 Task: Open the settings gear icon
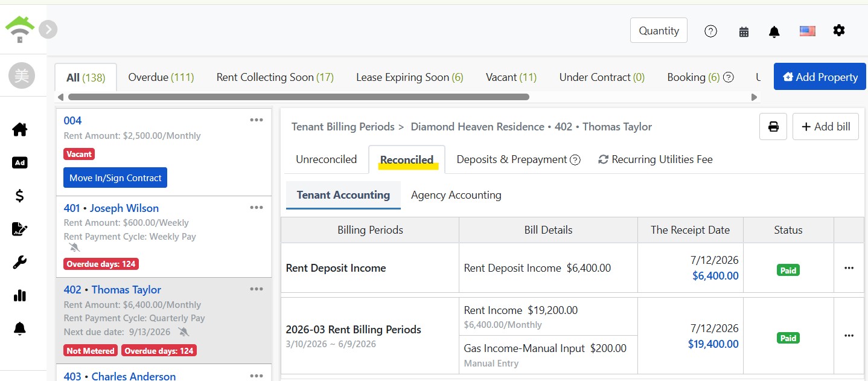839,30
